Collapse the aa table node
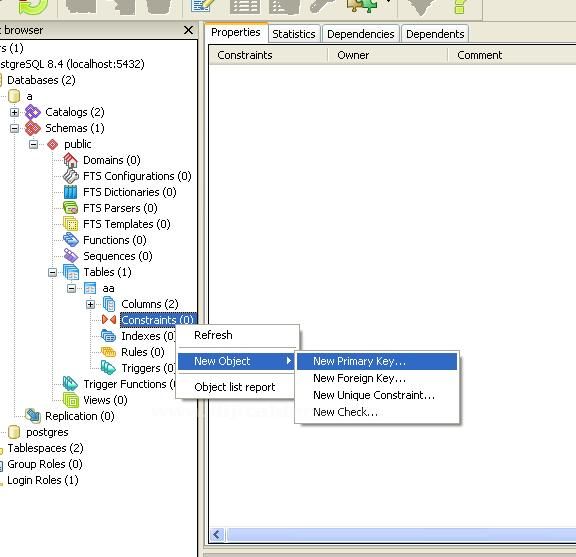The width and height of the screenshot is (576, 557). [72, 288]
